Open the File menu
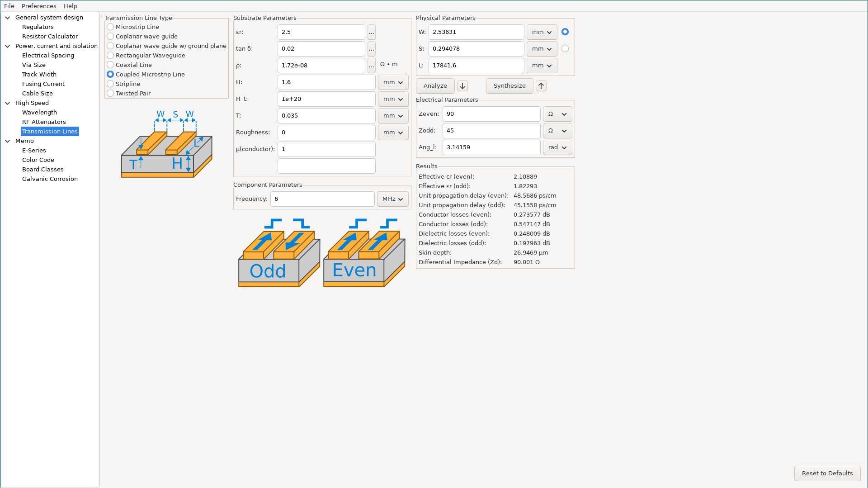Image resolution: width=868 pixels, height=488 pixels. click(9, 6)
